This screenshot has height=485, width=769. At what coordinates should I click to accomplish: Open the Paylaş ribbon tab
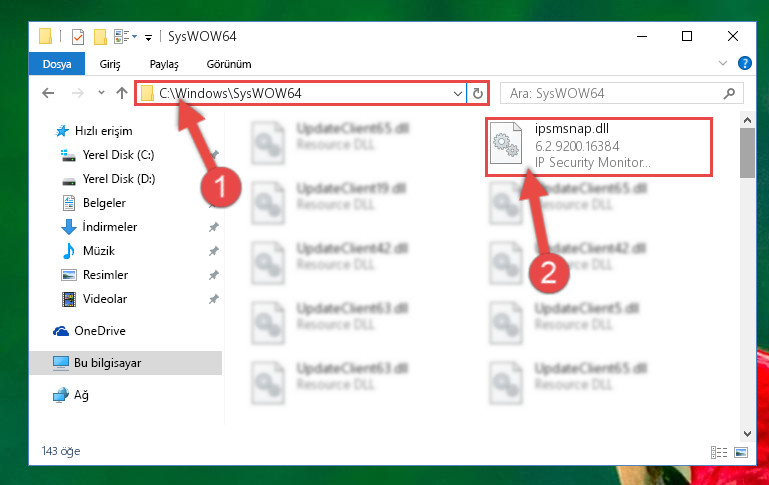click(164, 64)
